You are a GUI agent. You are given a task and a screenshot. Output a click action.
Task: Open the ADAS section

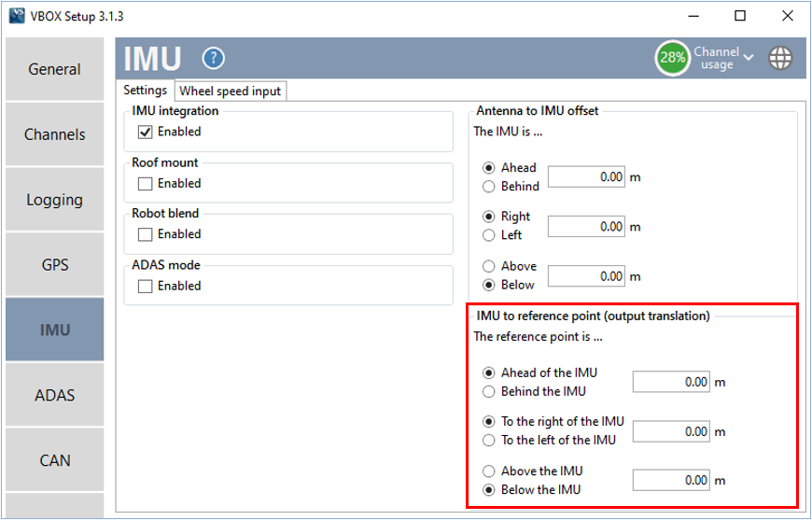click(x=54, y=395)
